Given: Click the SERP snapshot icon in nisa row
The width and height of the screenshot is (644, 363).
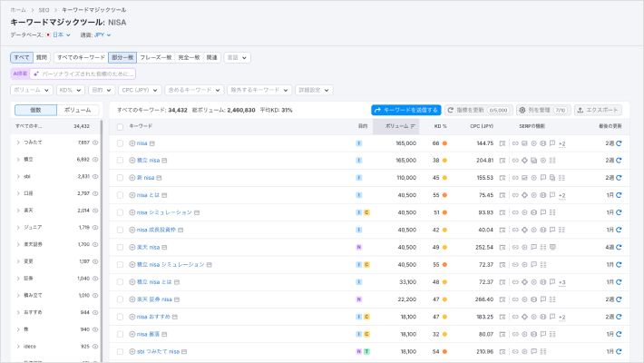Looking at the screenshot, I should pyautogui.click(x=151, y=143).
